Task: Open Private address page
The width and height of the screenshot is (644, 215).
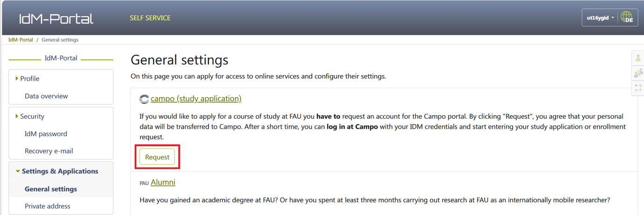Action: click(x=47, y=206)
